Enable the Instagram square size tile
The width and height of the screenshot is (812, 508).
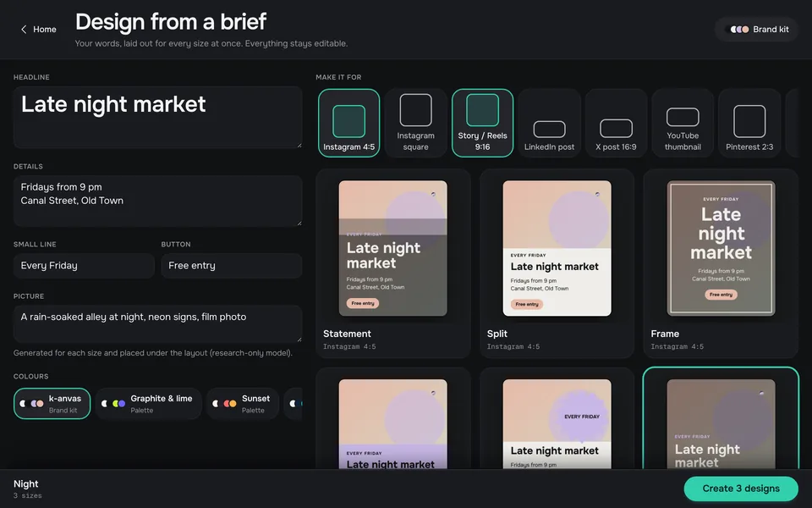point(415,123)
